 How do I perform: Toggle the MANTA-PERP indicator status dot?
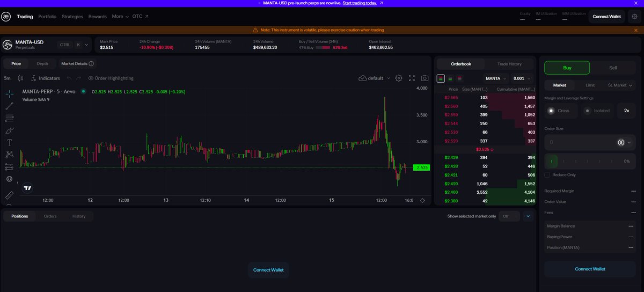(83, 91)
